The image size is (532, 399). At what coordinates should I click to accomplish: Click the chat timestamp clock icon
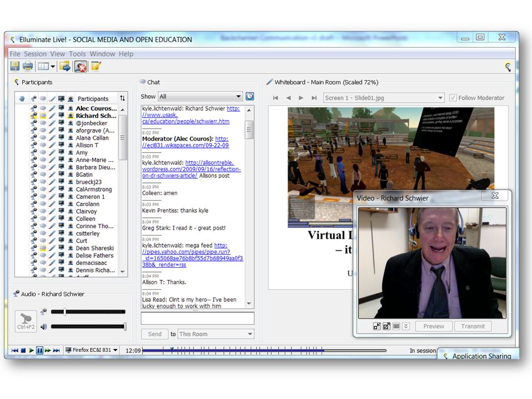point(250,96)
